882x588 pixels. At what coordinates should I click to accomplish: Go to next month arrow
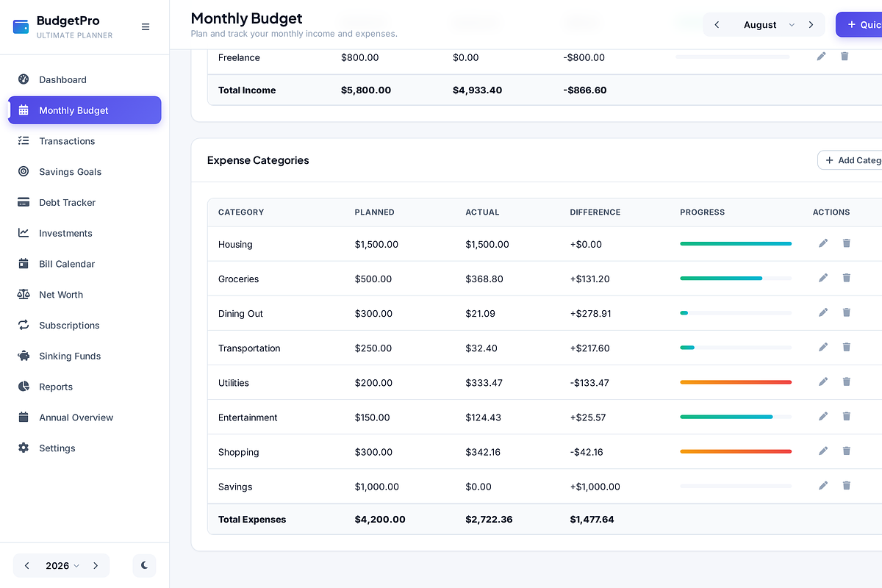coord(811,25)
